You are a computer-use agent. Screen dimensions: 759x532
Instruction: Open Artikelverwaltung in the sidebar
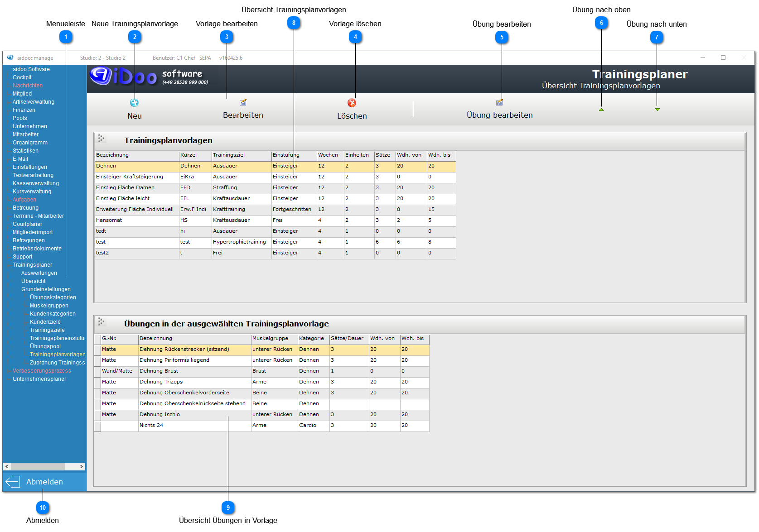[34, 102]
